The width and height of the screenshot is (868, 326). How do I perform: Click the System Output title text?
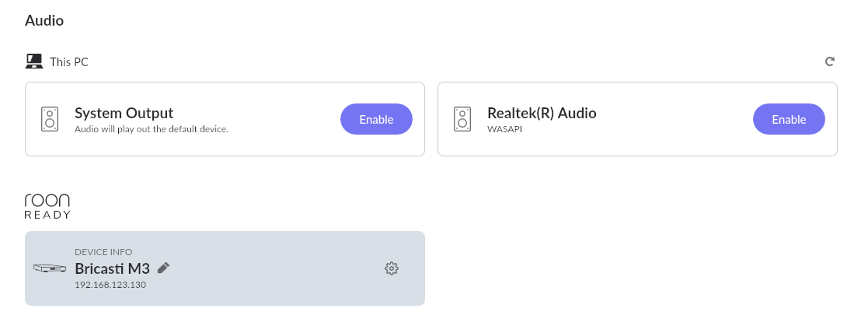(x=124, y=113)
